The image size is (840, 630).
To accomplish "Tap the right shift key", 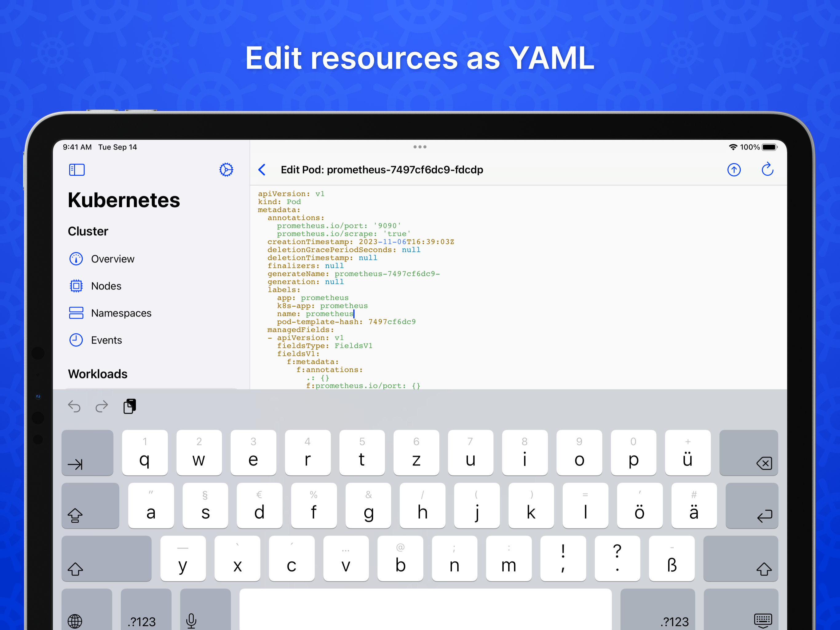I will click(x=740, y=559).
